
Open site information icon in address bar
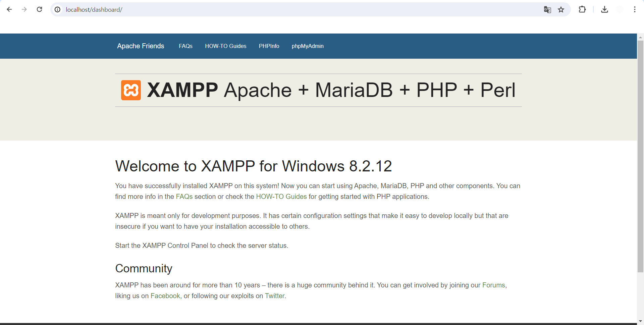pos(58,9)
